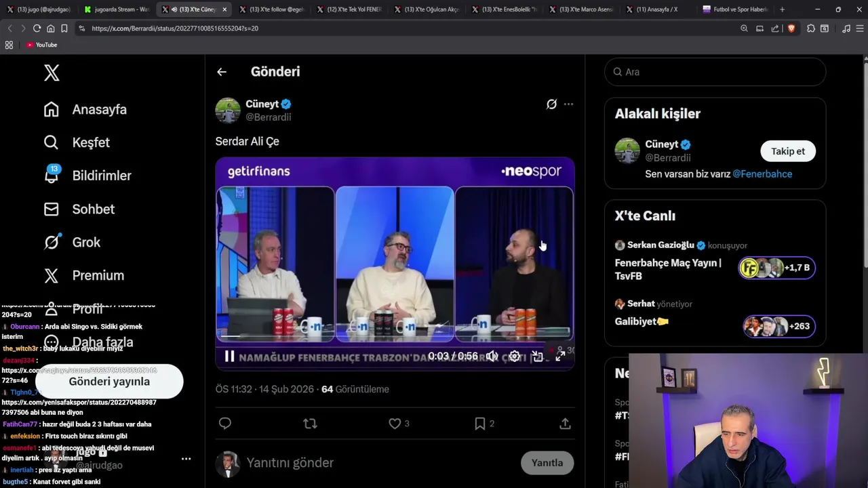Switch to the Futbol ve Spor Haberleri tab
Screen dimensions: 868x488
pos(735,9)
